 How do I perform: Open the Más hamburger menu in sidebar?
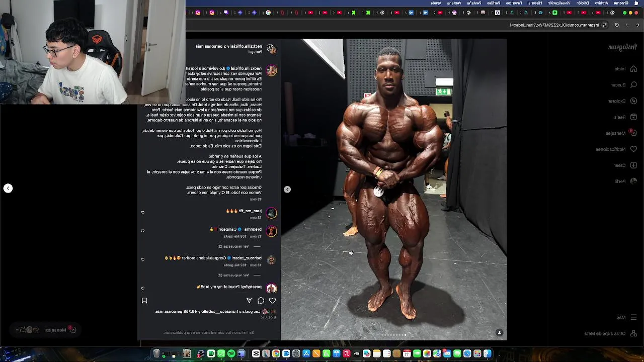pos(633,317)
